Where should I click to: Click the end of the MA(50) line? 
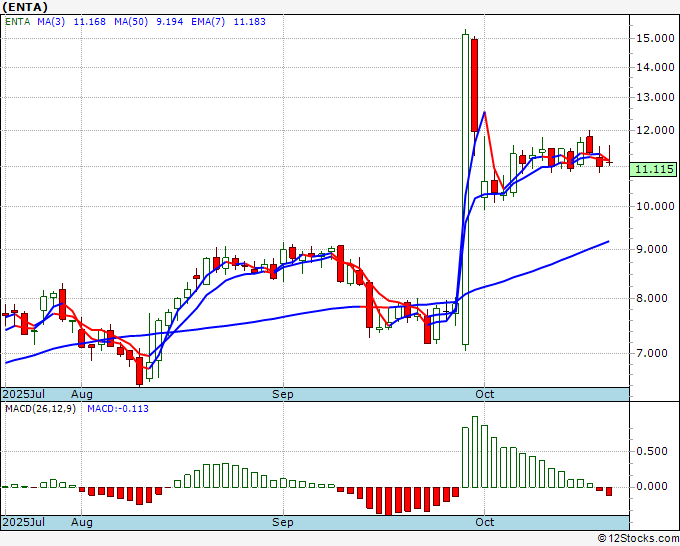coord(609,242)
